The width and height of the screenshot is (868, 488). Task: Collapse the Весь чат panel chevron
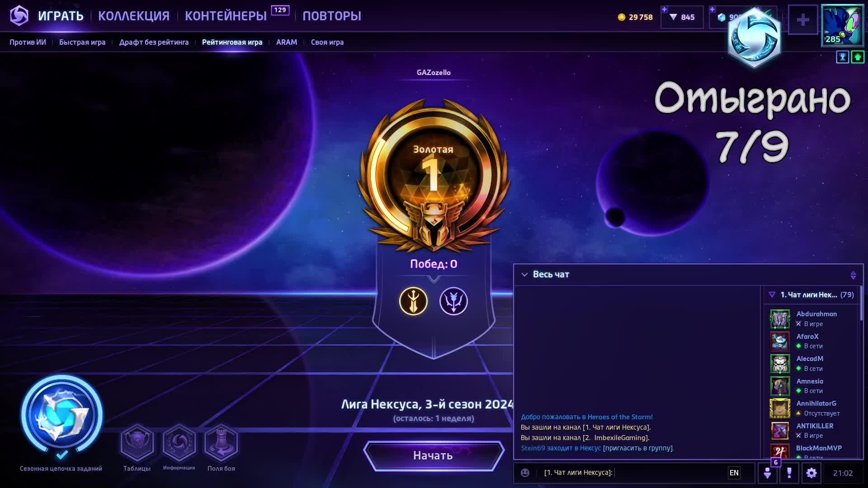coord(524,274)
